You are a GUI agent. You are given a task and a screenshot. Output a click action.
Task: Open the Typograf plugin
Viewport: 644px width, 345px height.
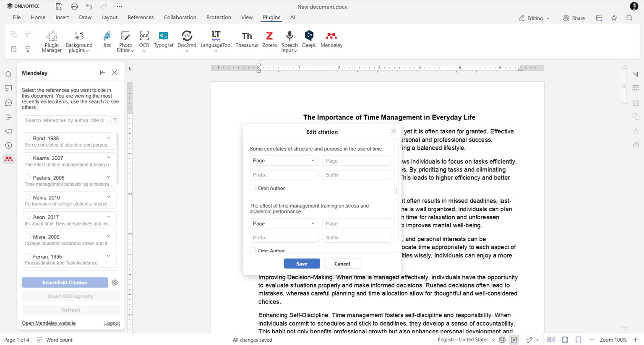click(163, 39)
